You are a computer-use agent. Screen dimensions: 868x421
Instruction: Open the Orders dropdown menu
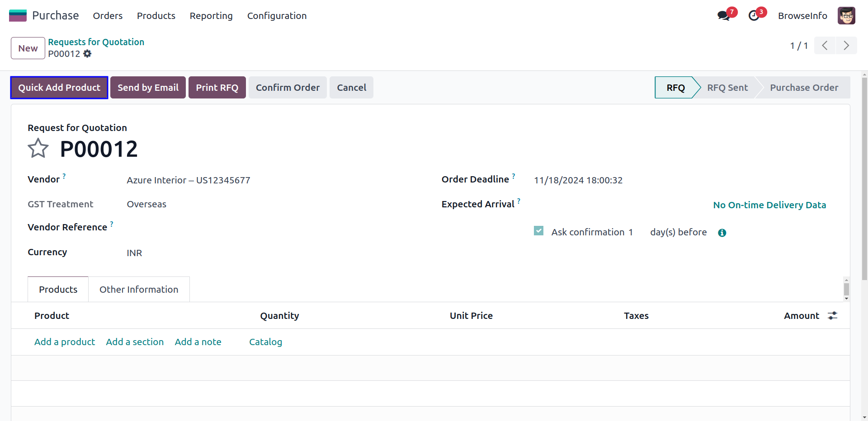point(108,16)
